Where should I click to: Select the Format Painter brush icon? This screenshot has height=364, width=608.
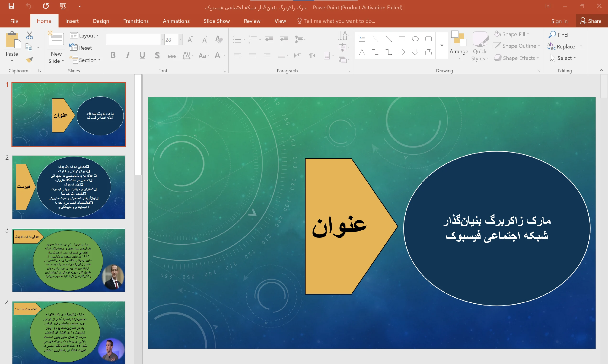click(29, 60)
